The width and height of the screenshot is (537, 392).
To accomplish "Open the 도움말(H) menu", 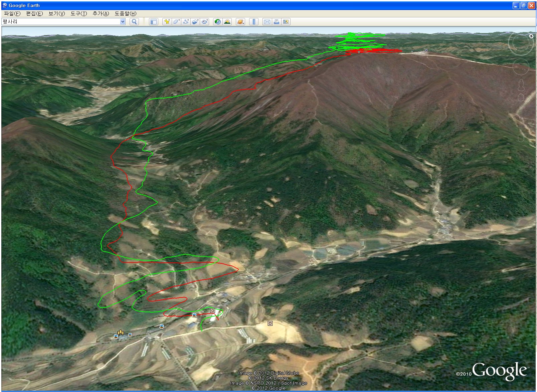I will tap(125, 13).
